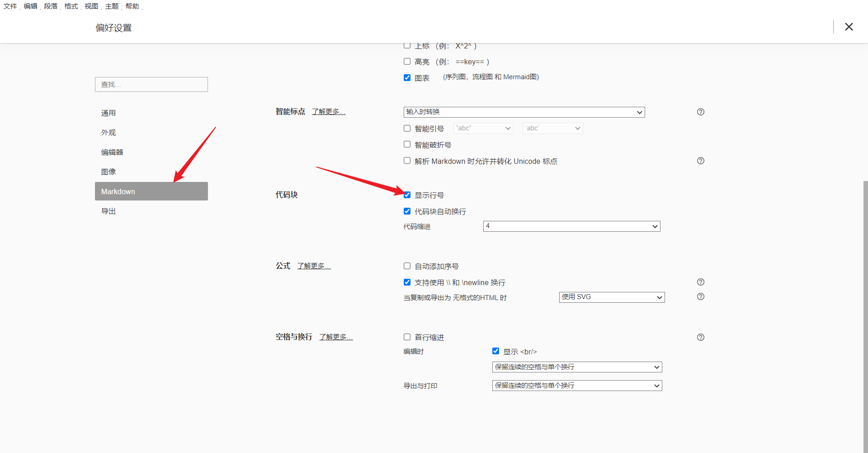Open the 文件 menu
This screenshot has height=453, width=868.
10,6
